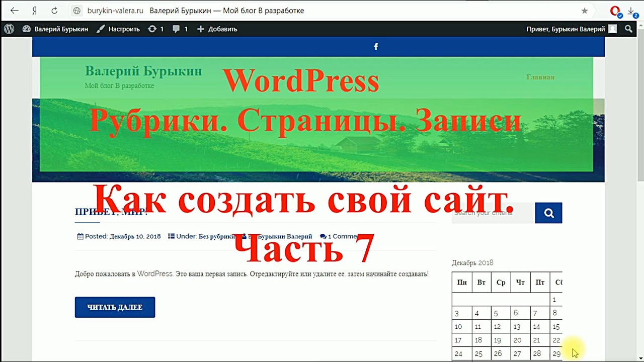
Task: Click the Мой блог В разработке tagline
Action: click(119, 86)
